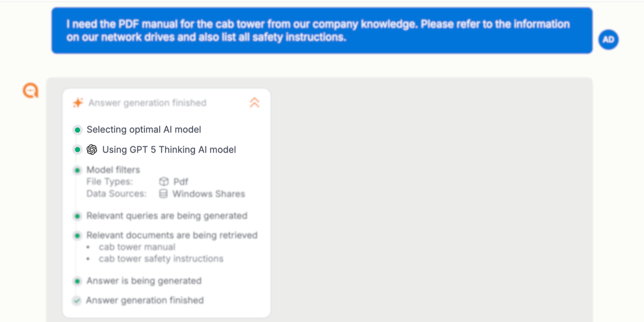Click the Model filters step
The height and width of the screenshot is (322, 644).
click(113, 170)
